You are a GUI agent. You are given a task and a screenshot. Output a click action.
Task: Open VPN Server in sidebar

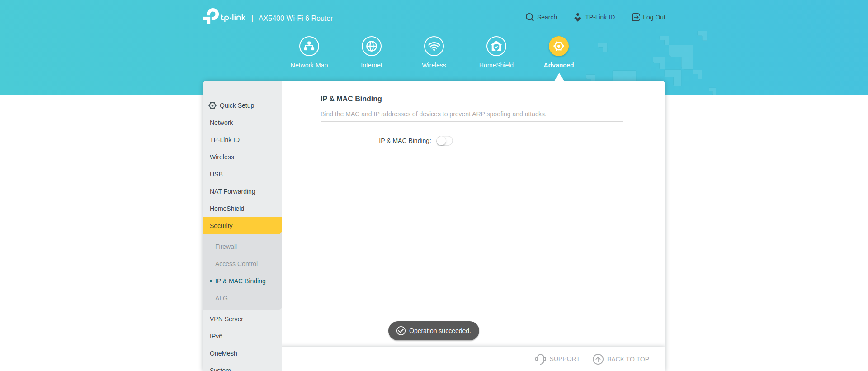[x=226, y=319]
